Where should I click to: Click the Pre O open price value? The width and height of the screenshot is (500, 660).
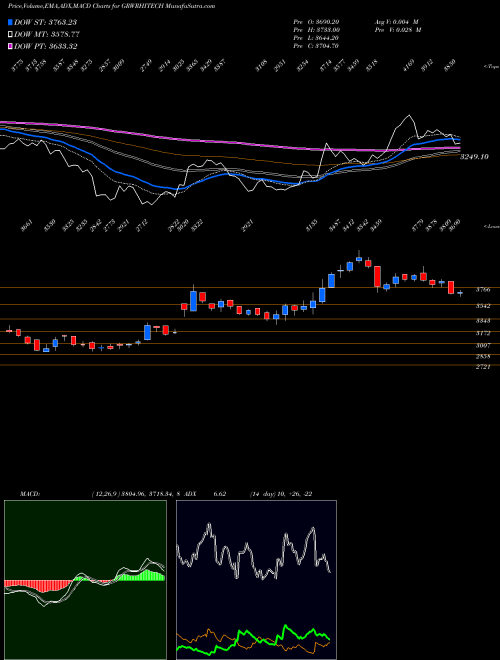click(327, 21)
